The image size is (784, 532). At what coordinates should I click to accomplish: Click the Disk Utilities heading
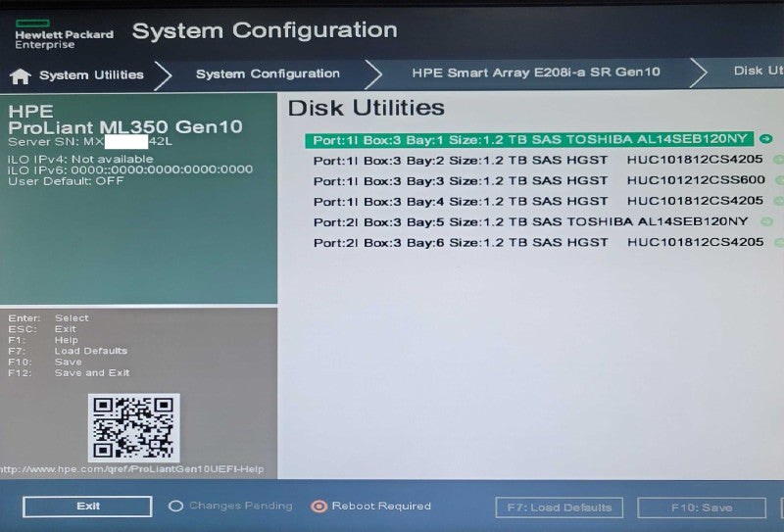tap(366, 108)
